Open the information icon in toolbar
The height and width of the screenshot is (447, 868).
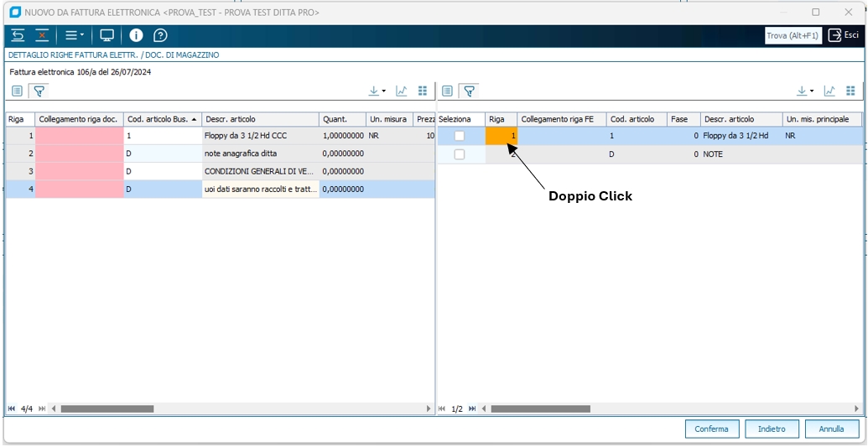click(136, 35)
